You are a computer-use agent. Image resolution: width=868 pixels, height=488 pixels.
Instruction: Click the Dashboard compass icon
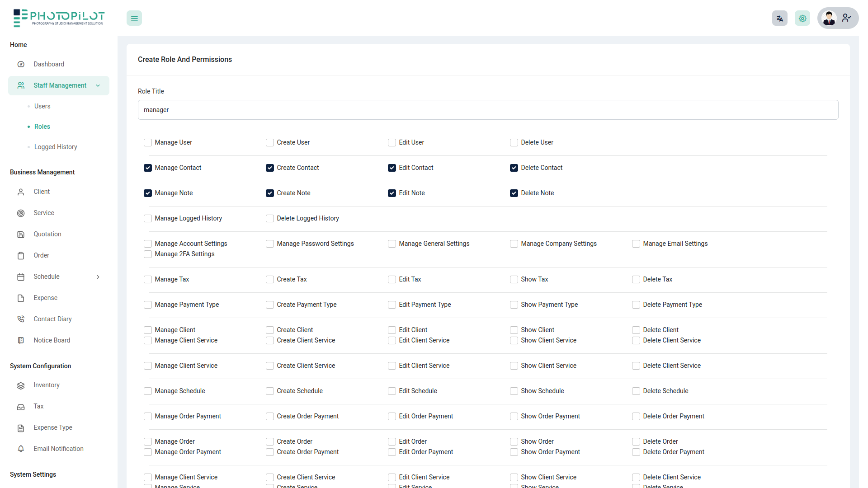21,64
